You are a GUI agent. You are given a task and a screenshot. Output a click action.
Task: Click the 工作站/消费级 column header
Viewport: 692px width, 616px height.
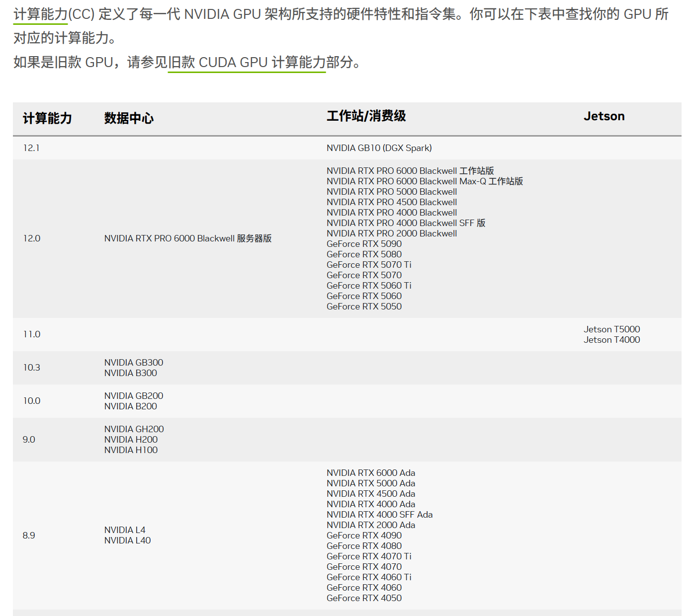tap(366, 116)
